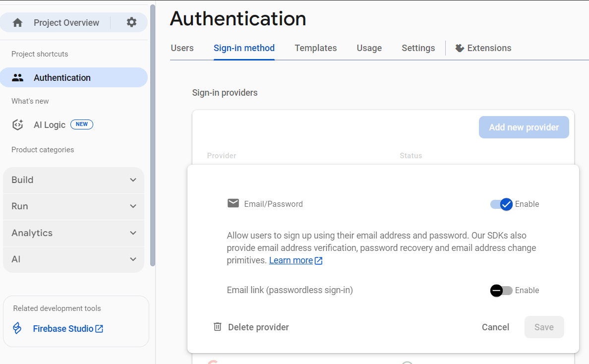Enable Email link passwordless sign-in
This screenshot has height=364, width=589.
(501, 290)
